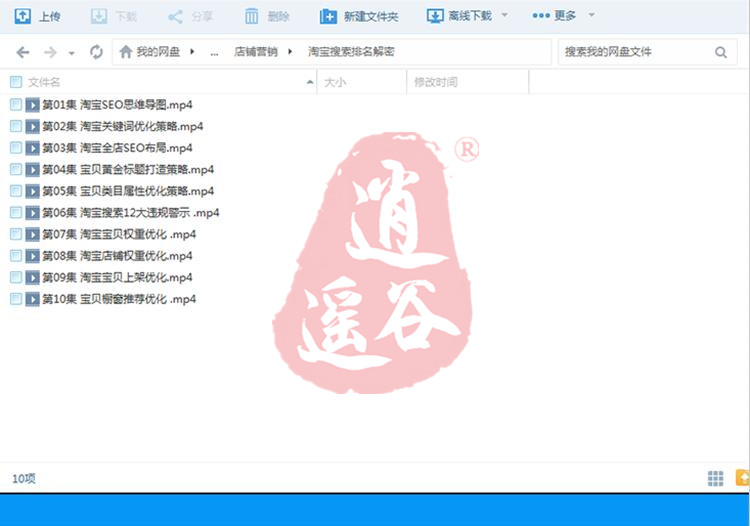Open the 离线下载 dropdown arrow

(505, 15)
